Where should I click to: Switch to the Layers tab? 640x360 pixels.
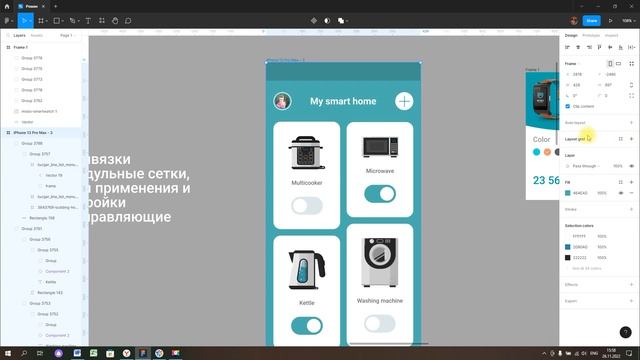19,36
